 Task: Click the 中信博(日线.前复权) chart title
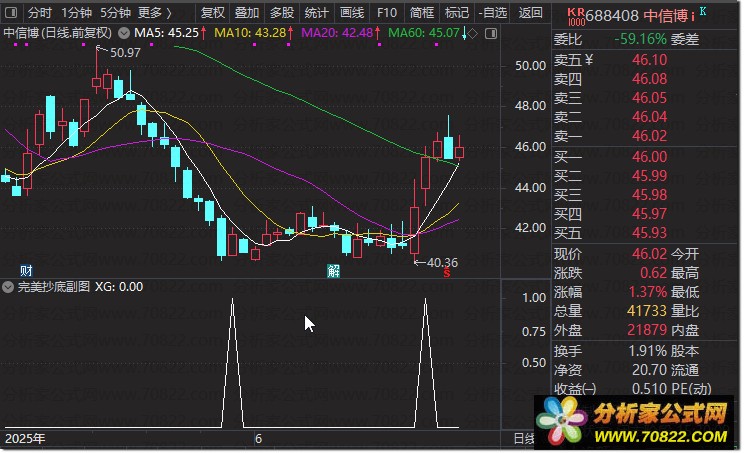coord(58,33)
